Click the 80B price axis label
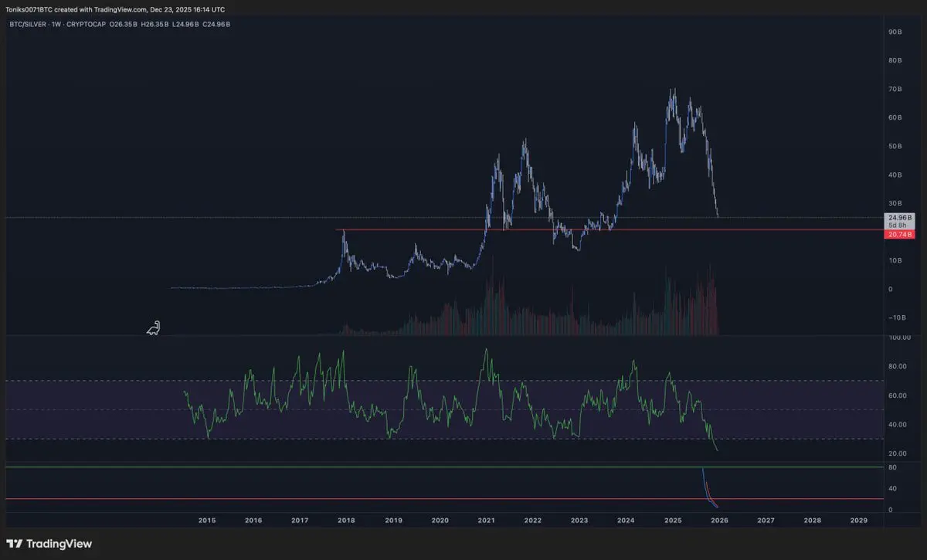Screen dimensions: 927x560 896,60
